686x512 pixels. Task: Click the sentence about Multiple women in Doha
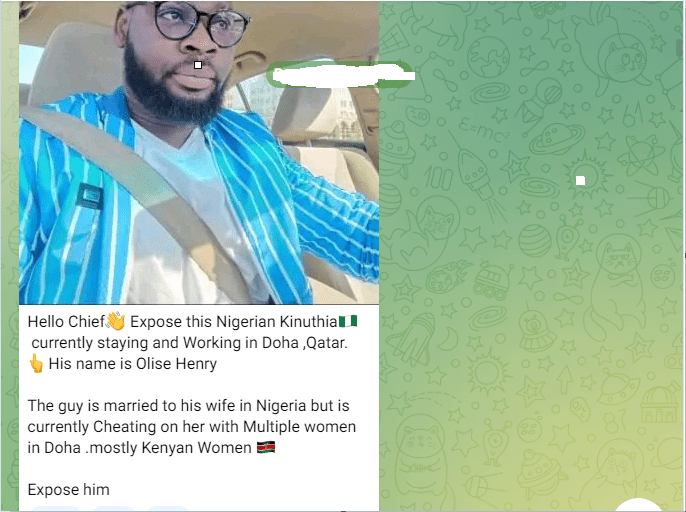pyautogui.click(x=192, y=426)
